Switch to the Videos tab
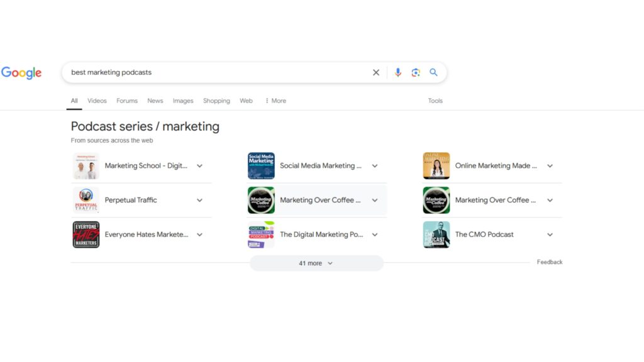This screenshot has width=644, height=362. pyautogui.click(x=97, y=101)
